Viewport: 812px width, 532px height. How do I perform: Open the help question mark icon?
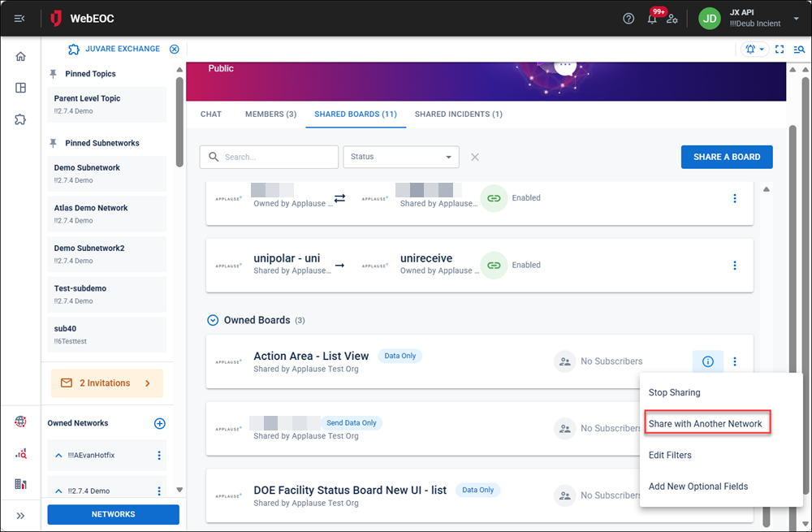[x=628, y=19]
